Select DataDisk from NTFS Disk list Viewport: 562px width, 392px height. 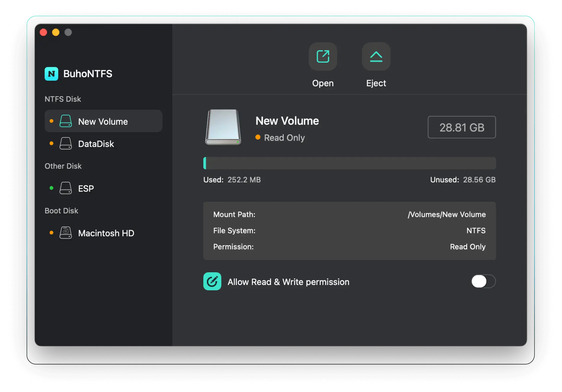(x=96, y=143)
